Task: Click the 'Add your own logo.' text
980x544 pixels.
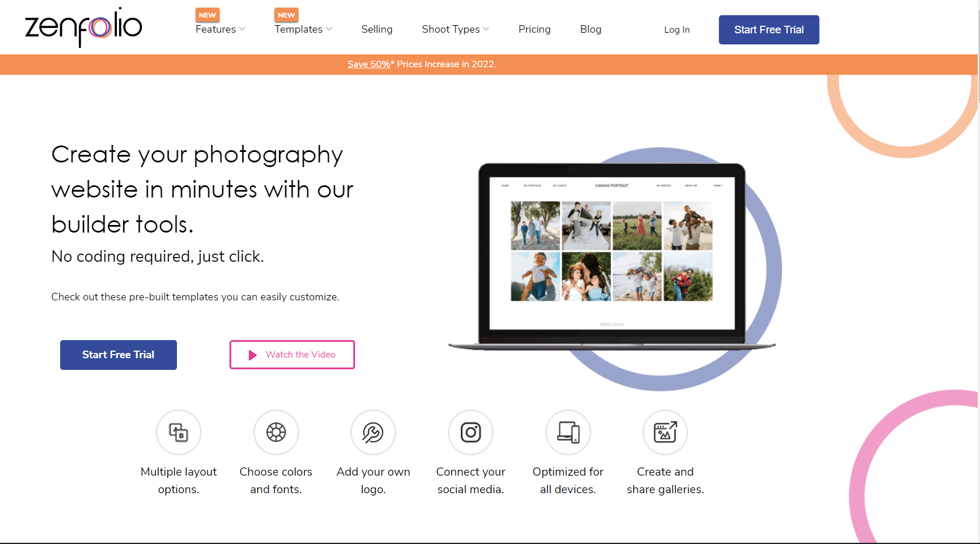Action: point(373,480)
